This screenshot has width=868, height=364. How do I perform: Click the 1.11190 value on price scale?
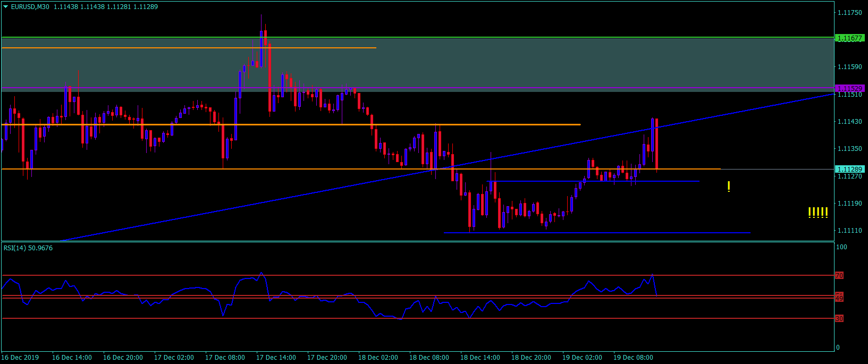849,204
